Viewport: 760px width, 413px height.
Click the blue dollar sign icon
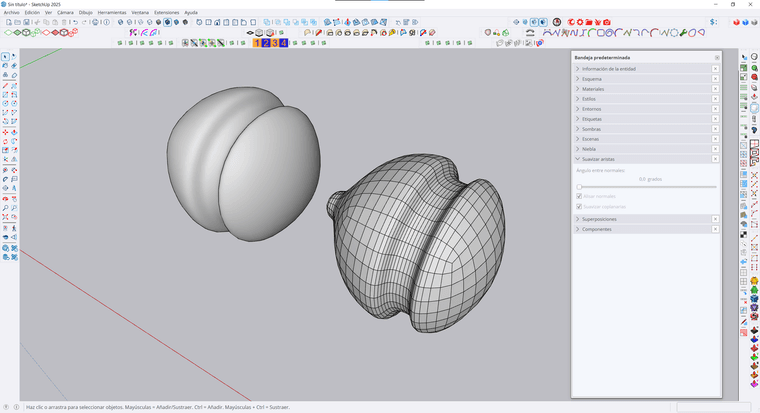coord(712,22)
